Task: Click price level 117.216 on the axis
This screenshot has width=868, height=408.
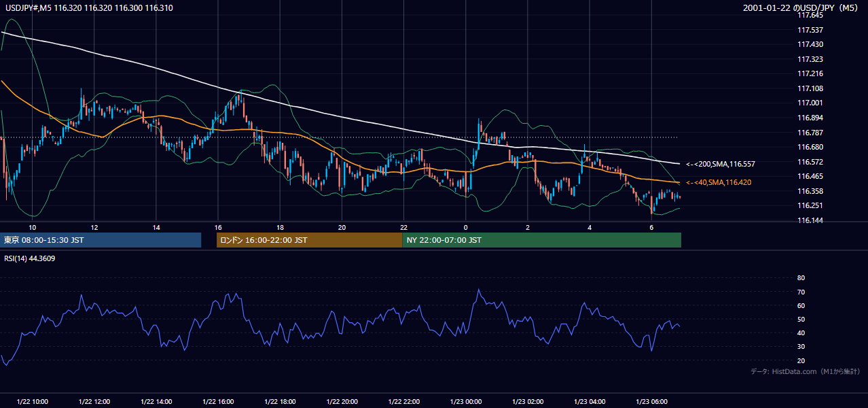Action: [810, 73]
